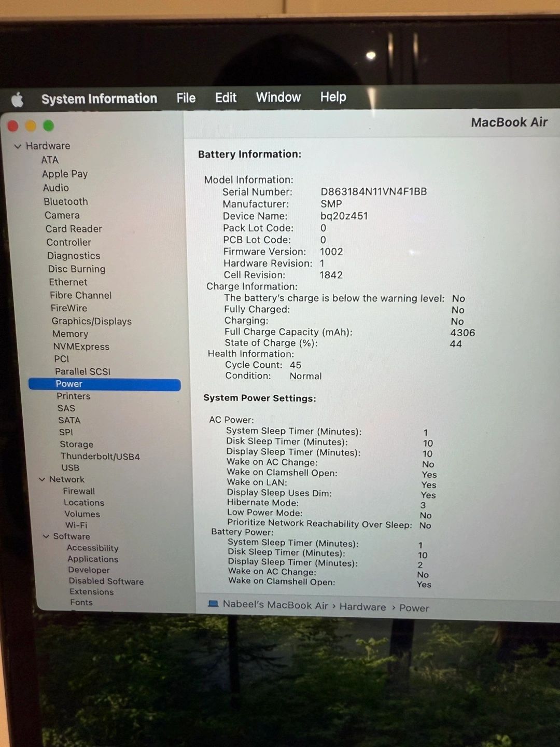Select Locations in the sidebar

point(83,503)
